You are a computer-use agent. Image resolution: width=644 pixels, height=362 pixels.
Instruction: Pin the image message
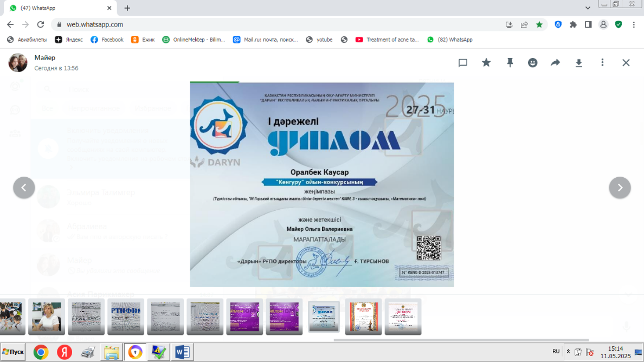pyautogui.click(x=510, y=62)
